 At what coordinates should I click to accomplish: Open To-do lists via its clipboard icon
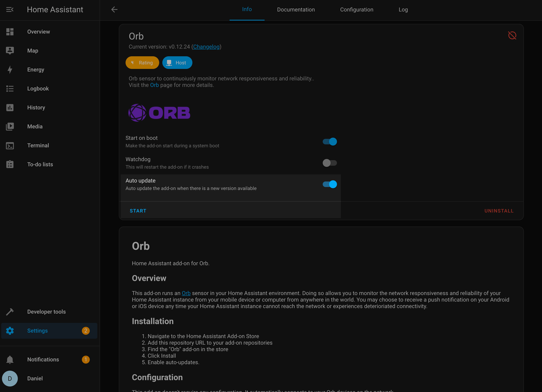[10, 164]
